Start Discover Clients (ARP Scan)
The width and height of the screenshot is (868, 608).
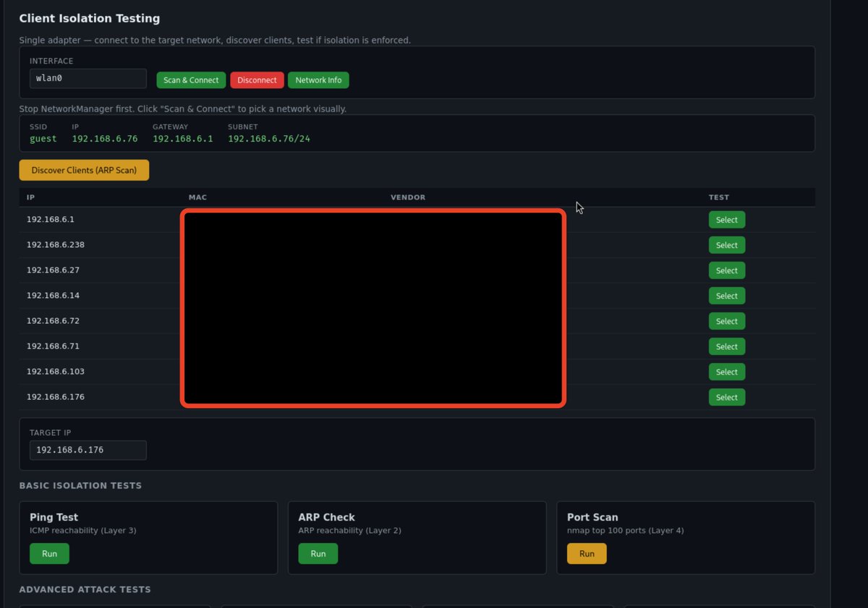pos(84,170)
